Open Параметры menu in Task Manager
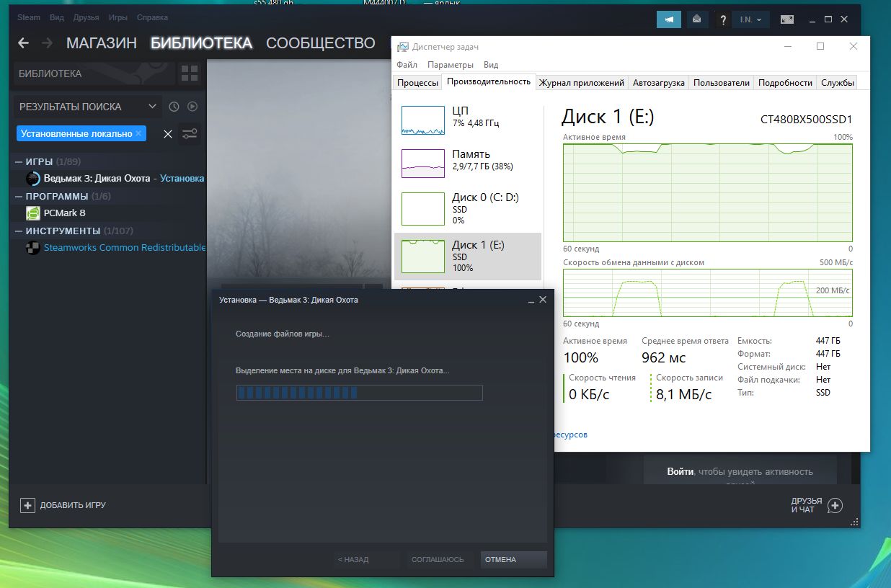Image resolution: width=891 pixels, height=588 pixels. click(451, 65)
